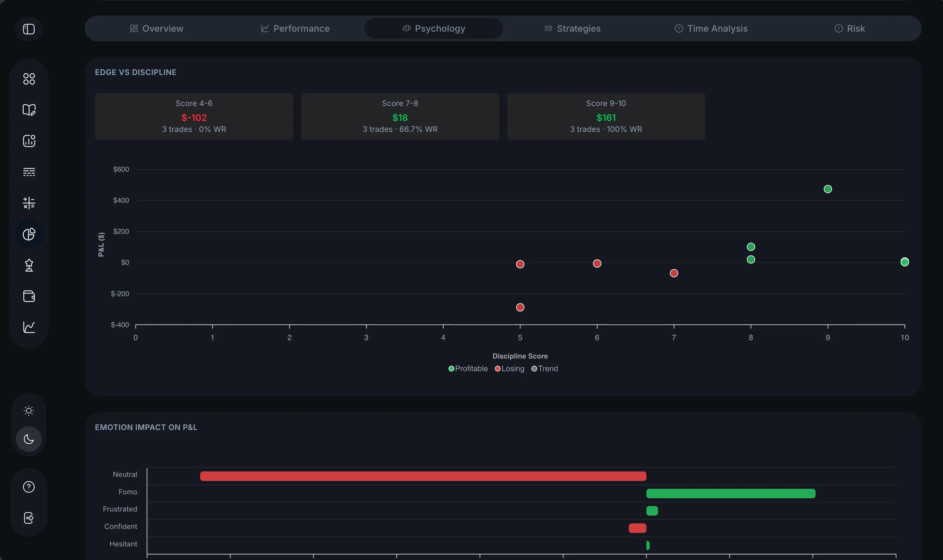Select the pie chart analytics icon

[29, 234]
